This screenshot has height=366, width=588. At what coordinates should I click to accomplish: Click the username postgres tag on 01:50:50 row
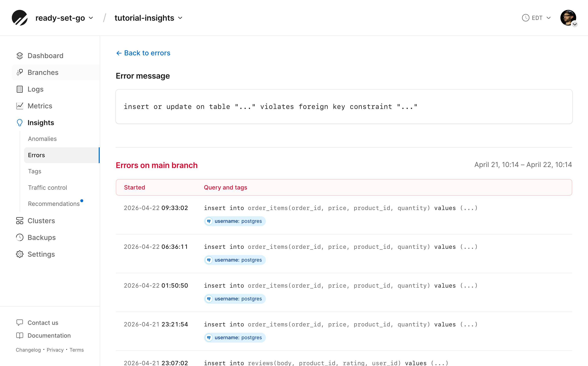[x=234, y=299]
